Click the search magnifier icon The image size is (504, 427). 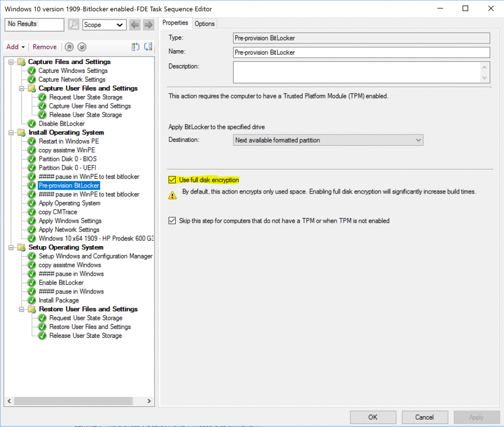(73, 24)
